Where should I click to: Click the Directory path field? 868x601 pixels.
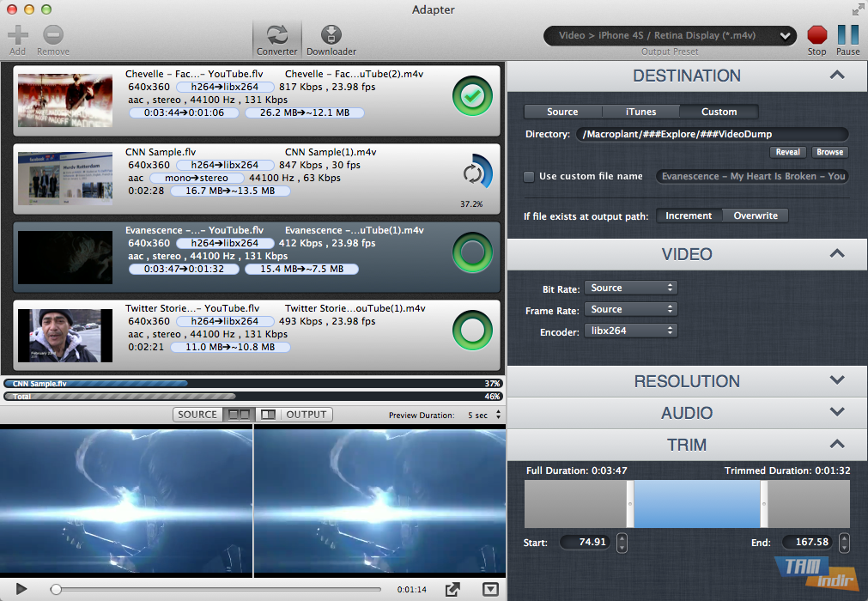pos(713,134)
